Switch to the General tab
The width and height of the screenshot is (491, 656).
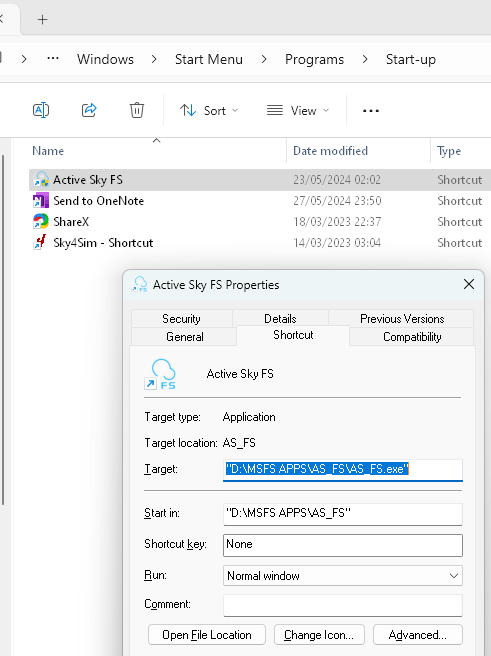184,337
